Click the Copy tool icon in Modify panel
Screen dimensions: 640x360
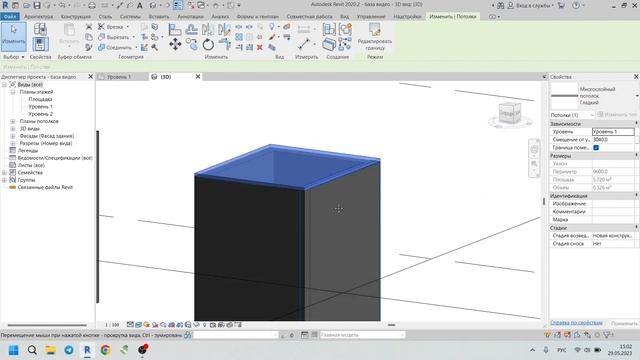tap(191, 44)
